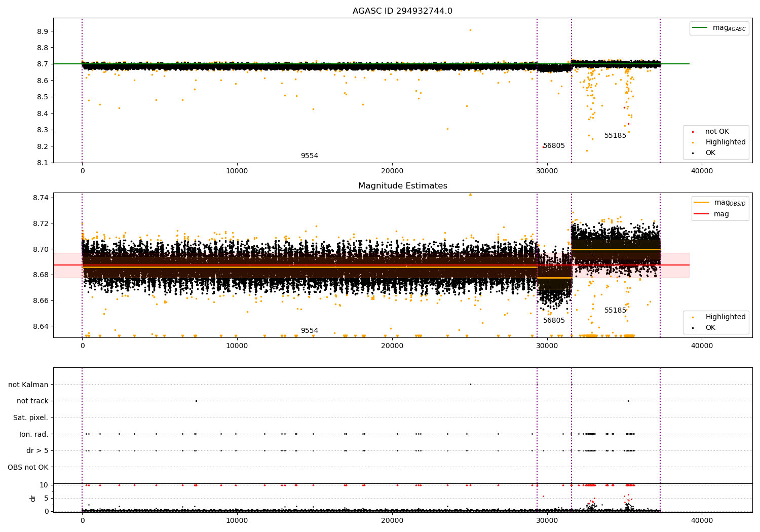
Task: Click the plot title AGASC ID 294932744.0
Action: point(402,11)
